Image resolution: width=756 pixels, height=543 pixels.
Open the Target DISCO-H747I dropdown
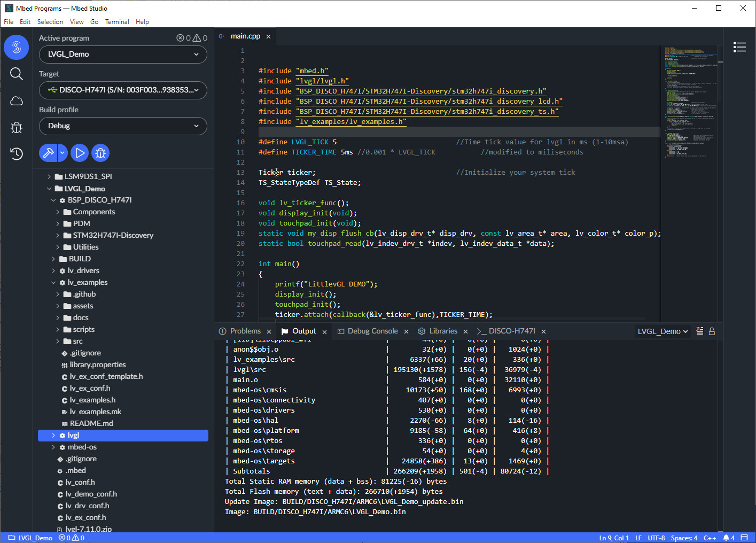coord(123,90)
